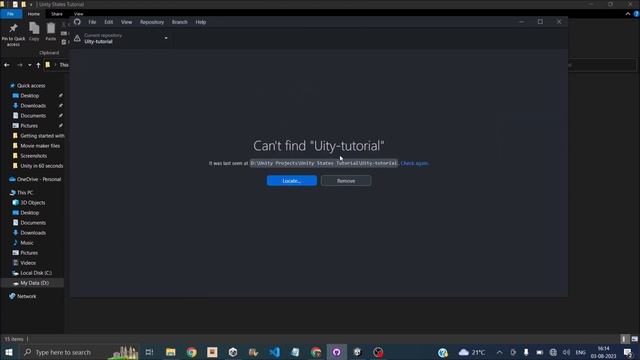Screen dimensions: 640x360
Task: Open the File tab in File Explorer
Action: (11, 14)
